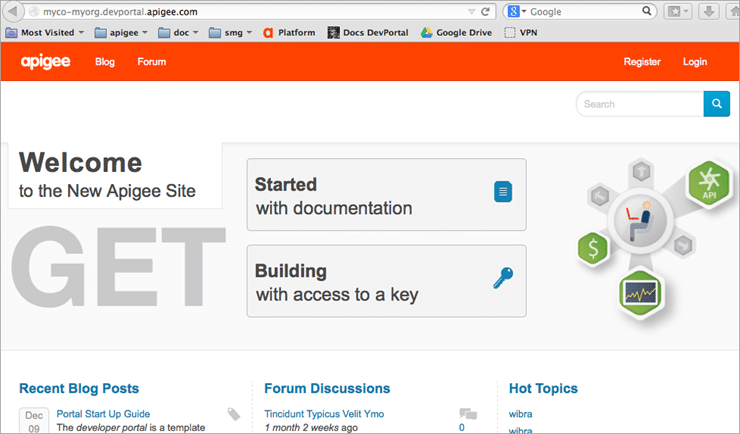Open the URL history dropdown arrow
This screenshot has height=434, width=740.
[471, 12]
